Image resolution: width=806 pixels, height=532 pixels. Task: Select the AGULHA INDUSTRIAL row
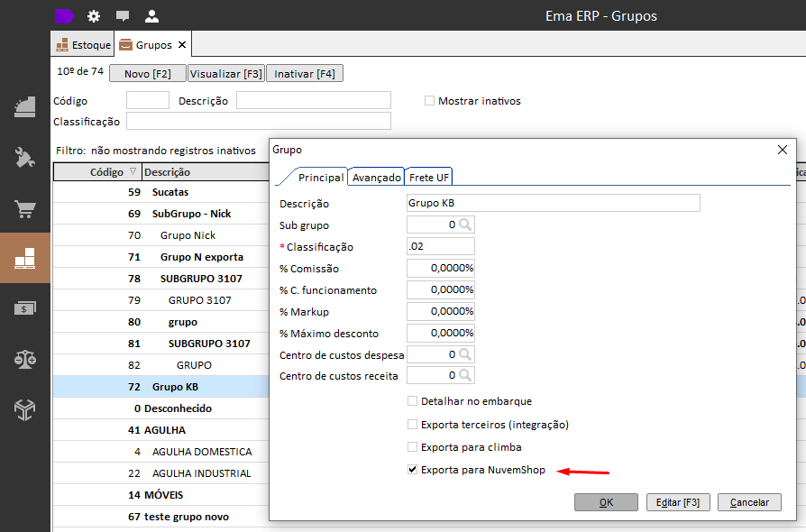[x=161, y=472]
